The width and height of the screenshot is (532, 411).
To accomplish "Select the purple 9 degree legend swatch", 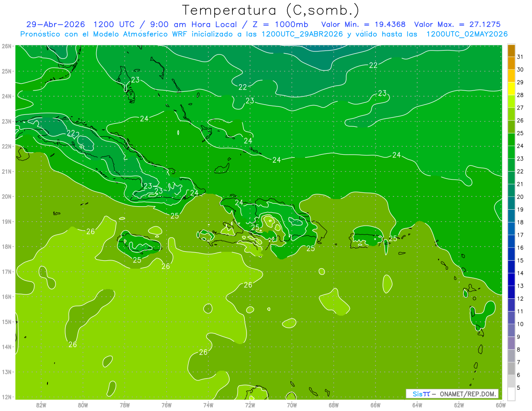I will coord(511,330).
